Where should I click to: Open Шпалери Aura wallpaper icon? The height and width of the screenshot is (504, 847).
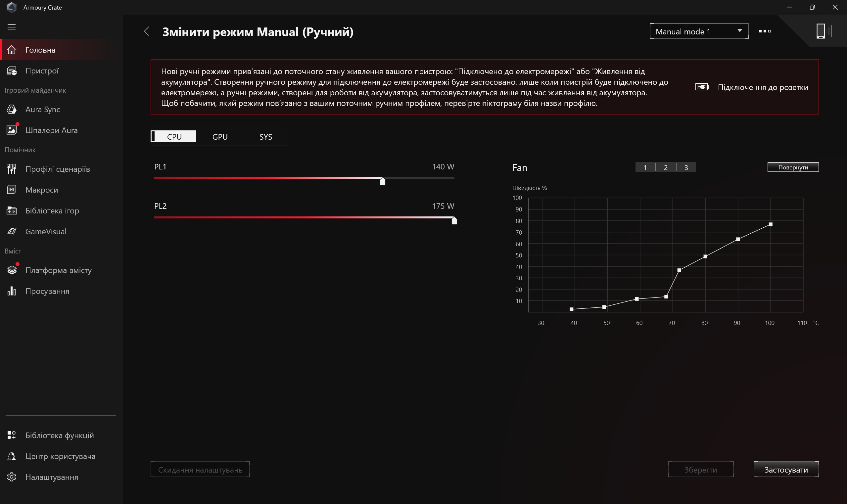(12, 130)
